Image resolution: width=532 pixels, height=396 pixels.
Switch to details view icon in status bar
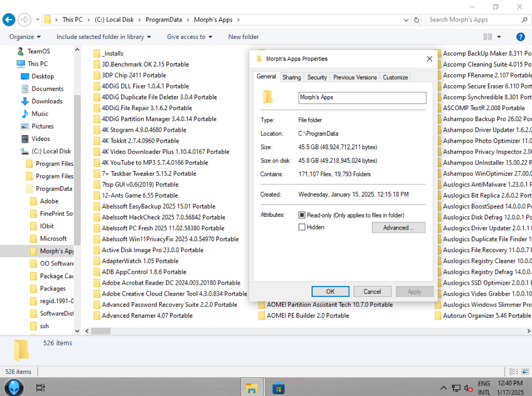pos(513,372)
